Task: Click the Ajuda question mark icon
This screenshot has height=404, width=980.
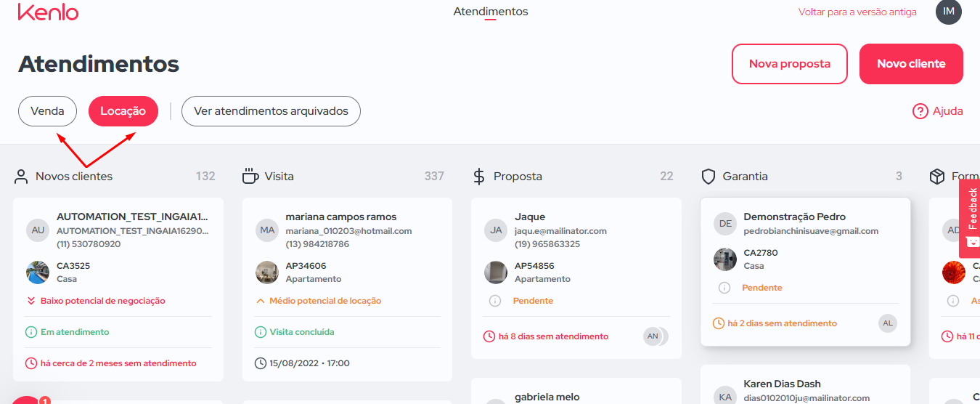Action: [920, 111]
